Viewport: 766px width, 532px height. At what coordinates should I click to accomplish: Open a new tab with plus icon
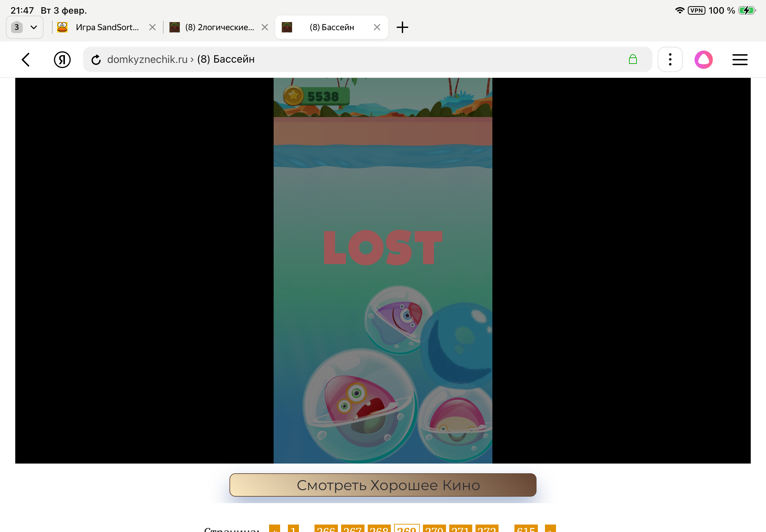point(402,27)
